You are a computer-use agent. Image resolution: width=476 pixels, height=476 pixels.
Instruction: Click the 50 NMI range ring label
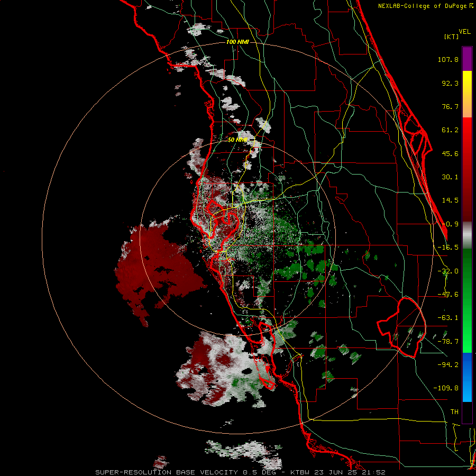237,140
